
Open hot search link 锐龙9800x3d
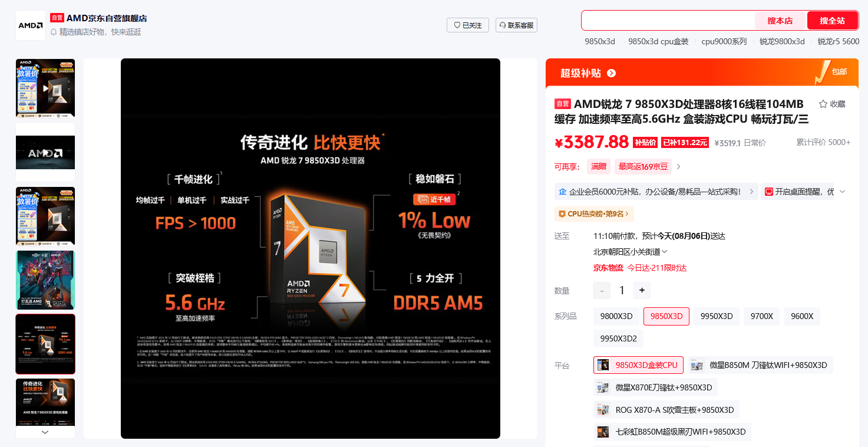tap(782, 41)
